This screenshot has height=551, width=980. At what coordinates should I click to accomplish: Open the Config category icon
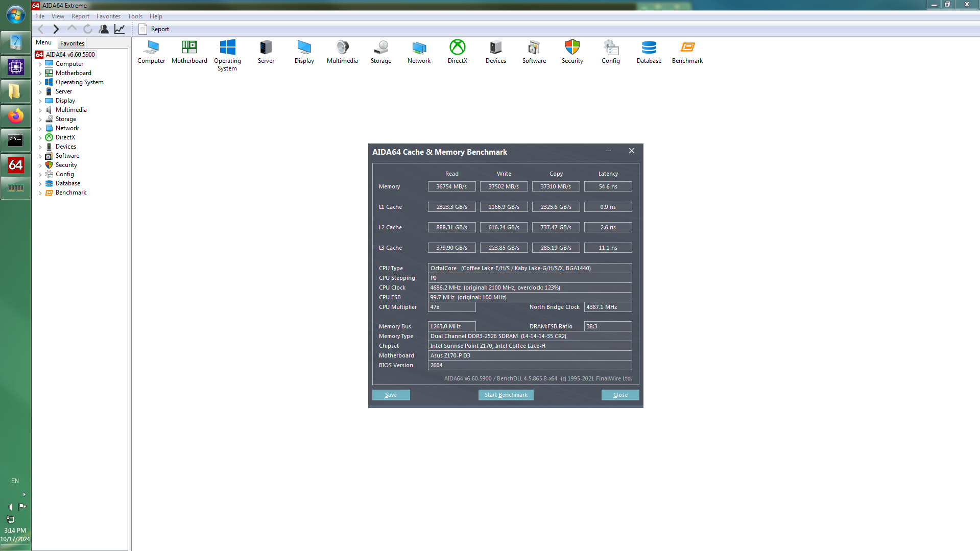[x=611, y=52]
